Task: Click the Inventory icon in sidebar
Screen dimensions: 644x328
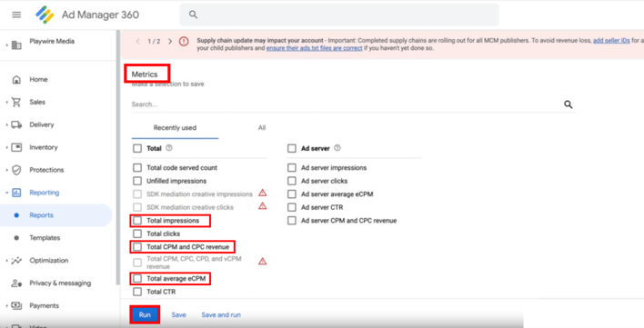Action: click(x=16, y=147)
